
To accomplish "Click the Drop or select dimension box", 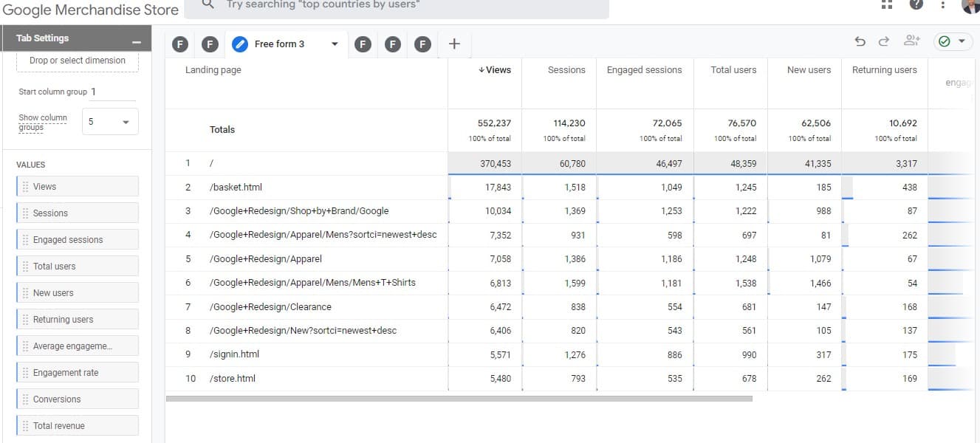I will [78, 61].
